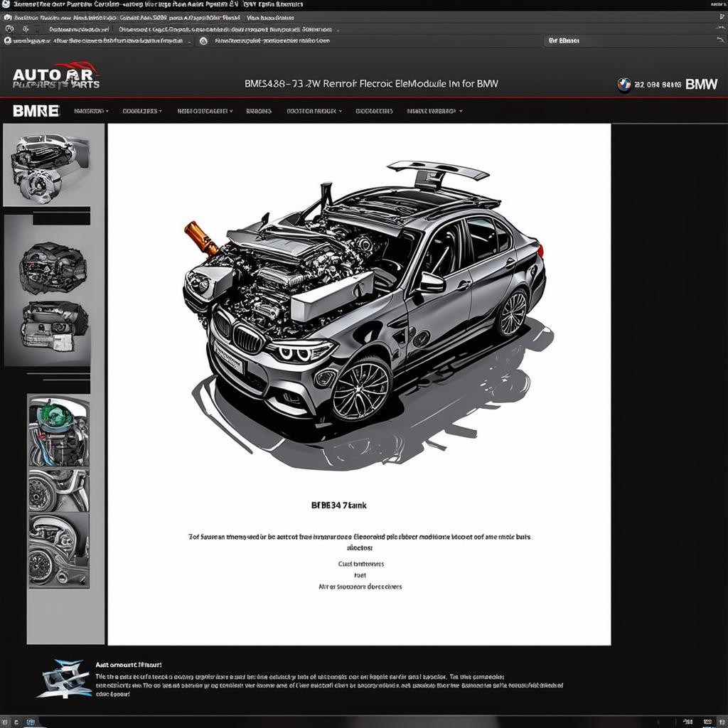This screenshot has height=728, width=728.
Task: Click the Auto Parts site logo
Action: 55,77
